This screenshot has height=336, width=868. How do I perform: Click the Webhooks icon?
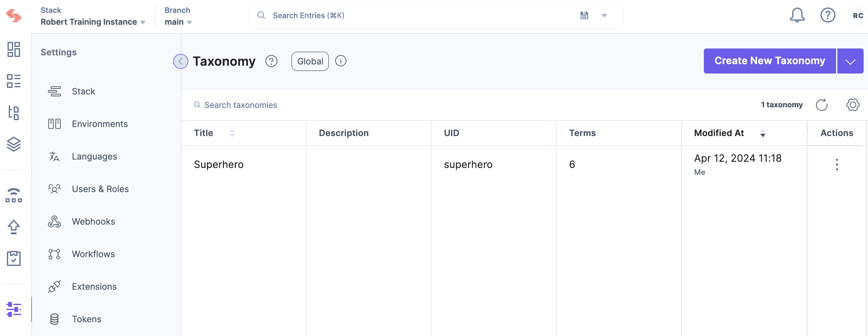pos(54,221)
